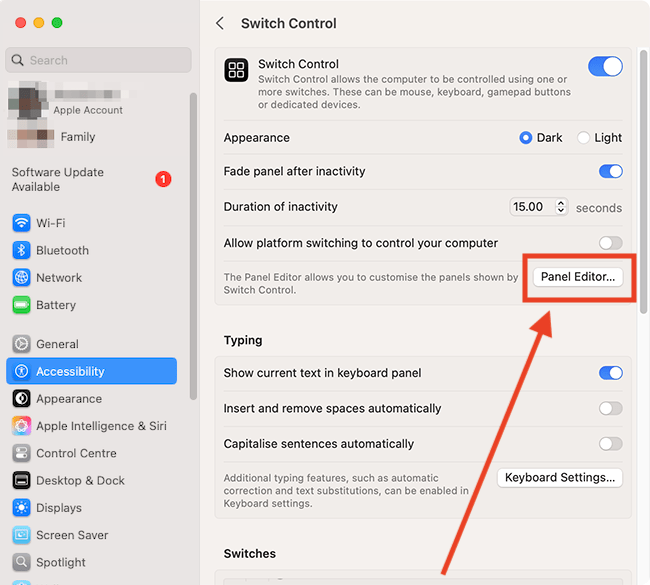
Task: Click the Search field in sidebar
Action: tap(99, 60)
